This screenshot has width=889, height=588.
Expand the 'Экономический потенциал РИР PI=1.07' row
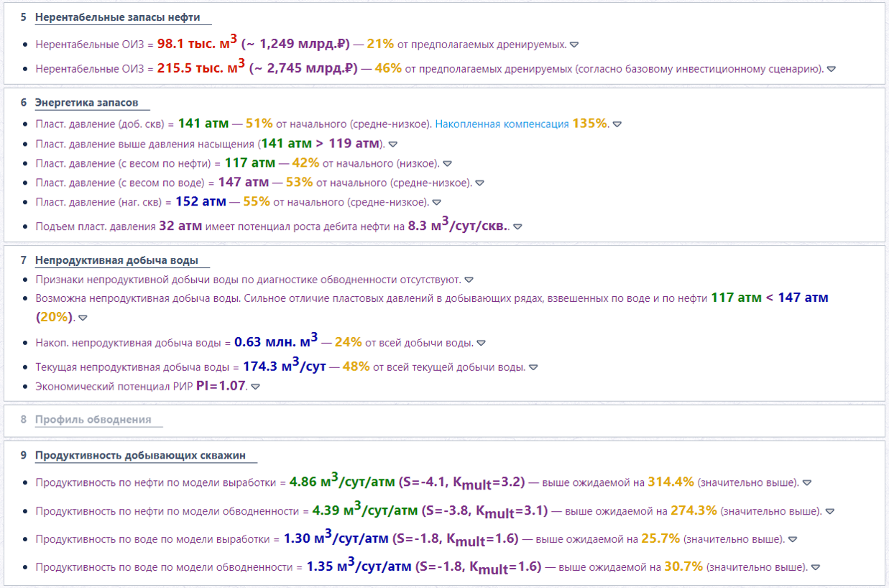click(x=255, y=387)
